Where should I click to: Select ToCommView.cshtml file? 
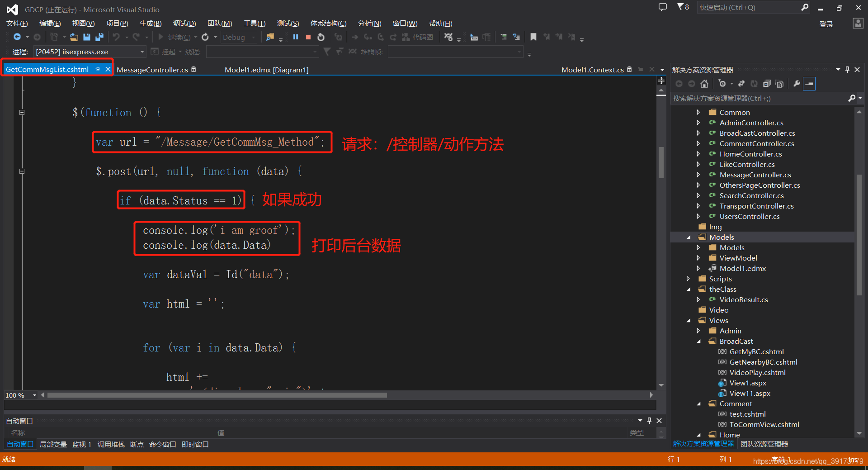coord(764,424)
